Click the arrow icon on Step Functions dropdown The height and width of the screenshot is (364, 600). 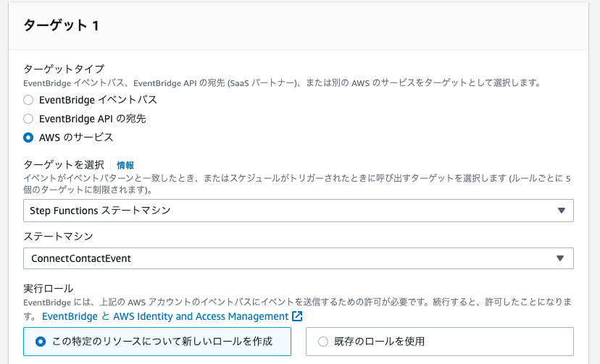coord(562,211)
